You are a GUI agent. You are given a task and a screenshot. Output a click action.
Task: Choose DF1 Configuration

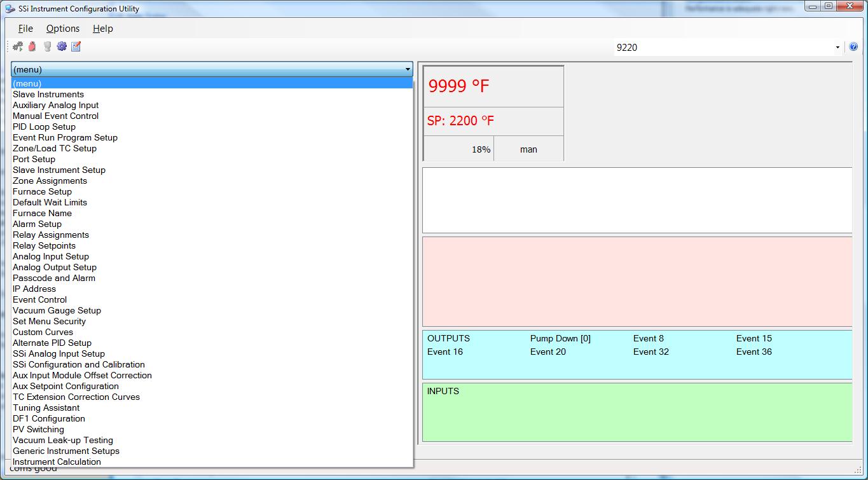point(212,418)
